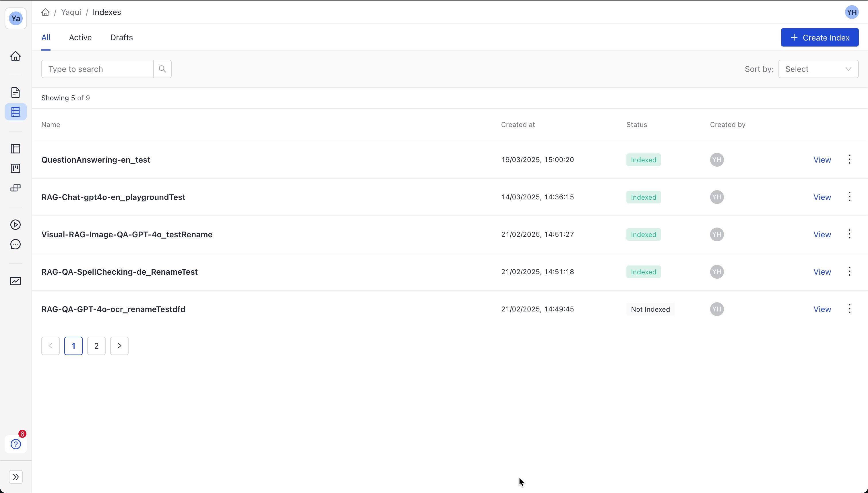Click the Created at column header
Screen dimensions: 868x493
tap(518, 125)
